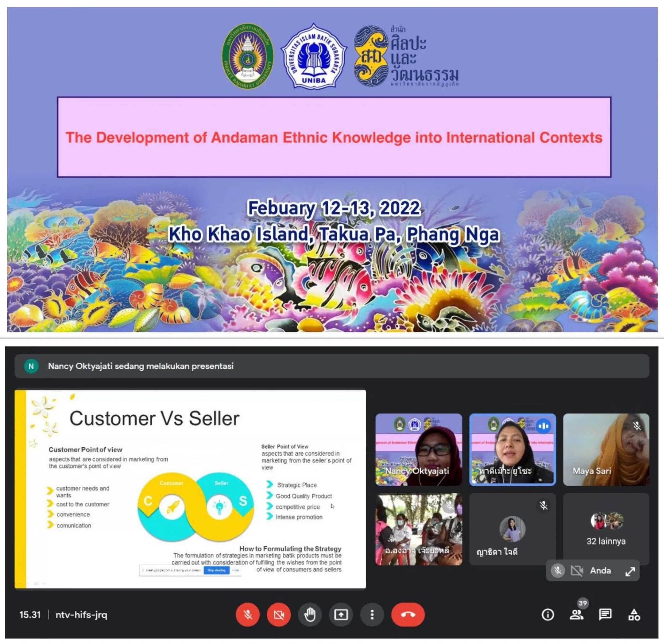The height and width of the screenshot is (644, 664).
Task: Click the competitive price bullet
Action: [297, 507]
